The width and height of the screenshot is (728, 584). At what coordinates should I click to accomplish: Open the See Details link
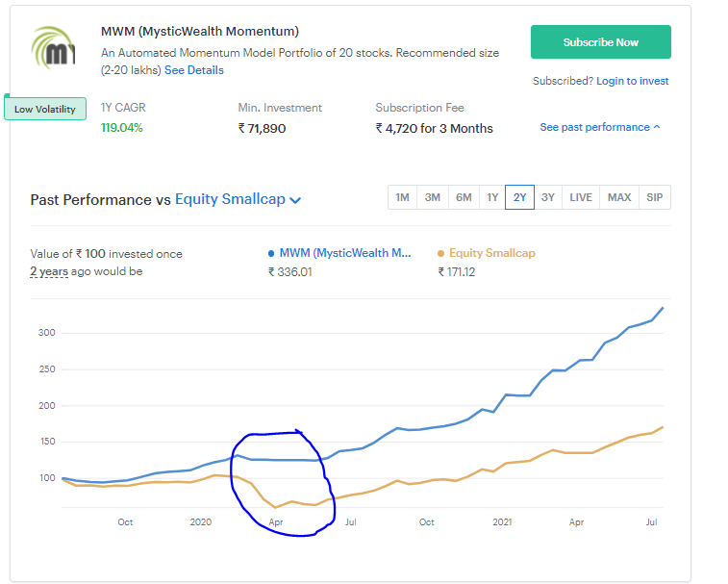(x=193, y=70)
